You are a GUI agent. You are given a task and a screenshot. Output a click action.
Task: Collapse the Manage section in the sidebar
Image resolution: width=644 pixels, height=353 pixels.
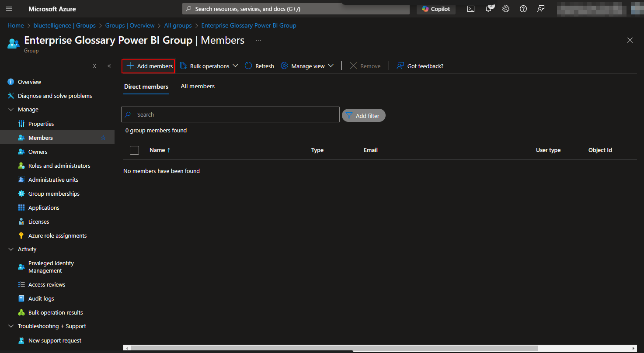(11, 109)
